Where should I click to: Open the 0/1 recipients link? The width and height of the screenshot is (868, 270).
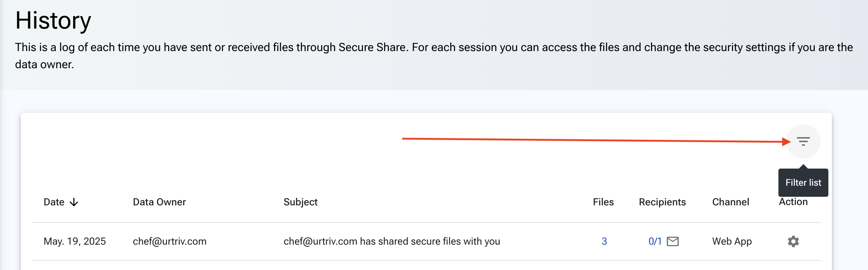tap(655, 241)
